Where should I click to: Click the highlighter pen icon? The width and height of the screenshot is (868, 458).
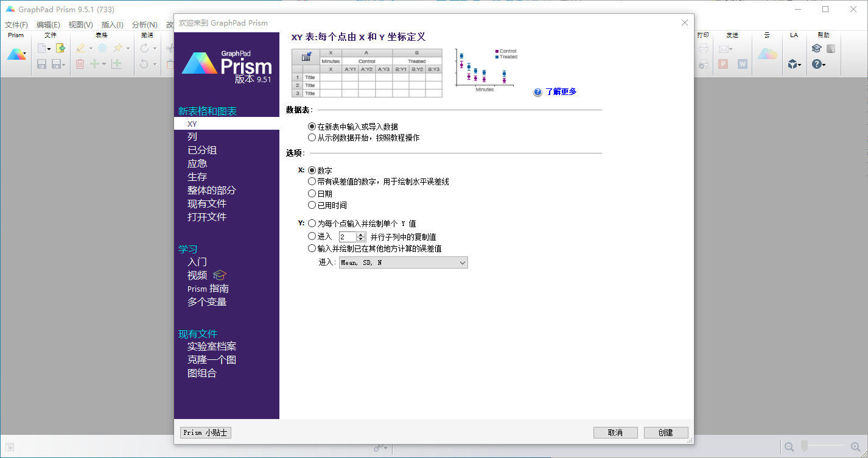81,48
